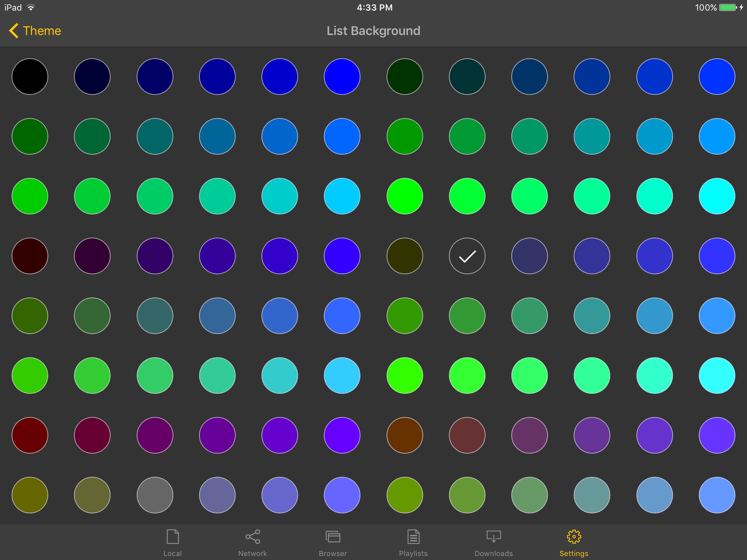Choose the bright cyan swatch in third row

[717, 196]
